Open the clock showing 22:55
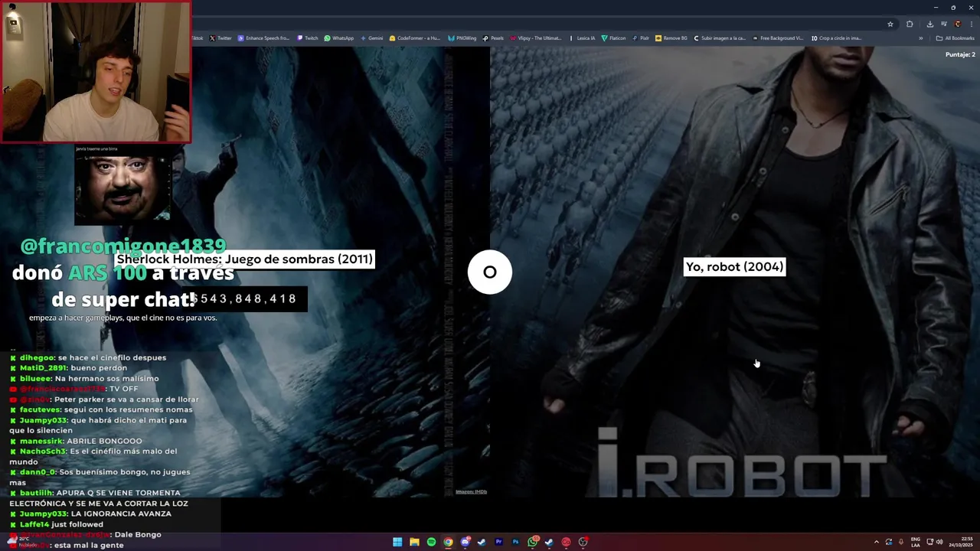The image size is (980, 551). (960, 542)
